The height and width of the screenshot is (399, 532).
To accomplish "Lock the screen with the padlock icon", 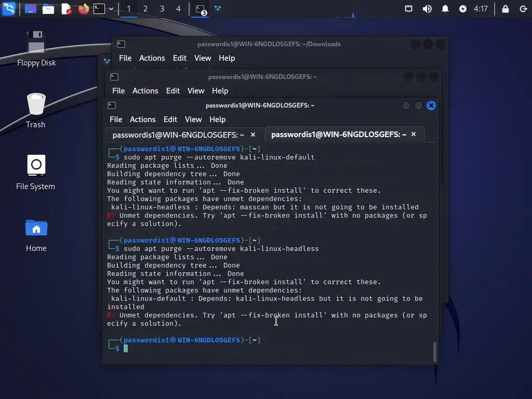I will tap(505, 9).
